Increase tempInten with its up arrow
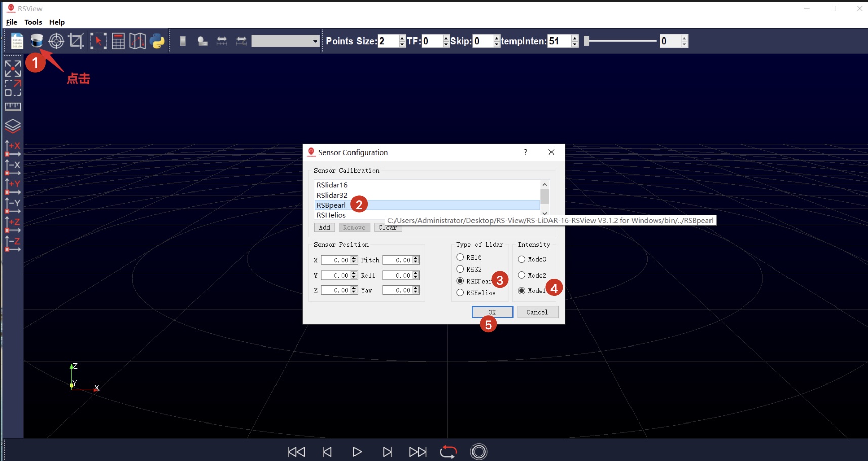The image size is (868, 461). click(575, 38)
